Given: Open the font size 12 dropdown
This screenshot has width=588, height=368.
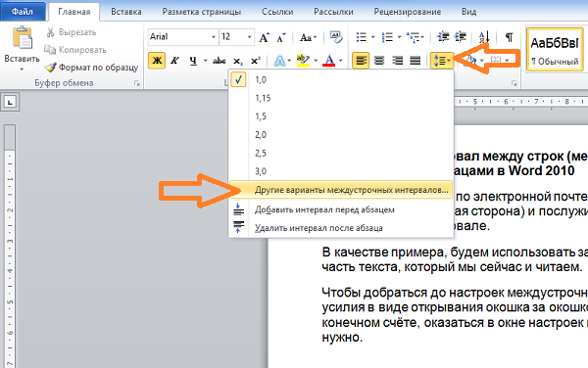Looking at the screenshot, I should [x=249, y=37].
